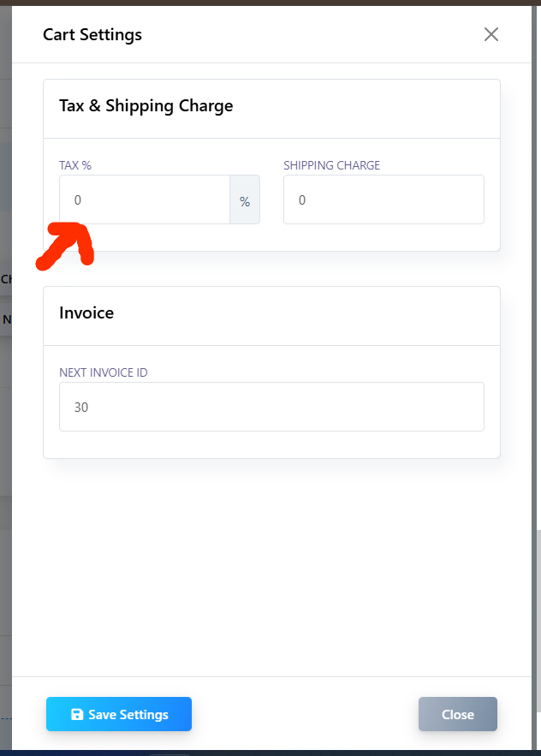Screen dimensions: 541x756
Task: Click the dimmed page backdrop left of the dialog
Action: pyautogui.click(x=5, y=428)
